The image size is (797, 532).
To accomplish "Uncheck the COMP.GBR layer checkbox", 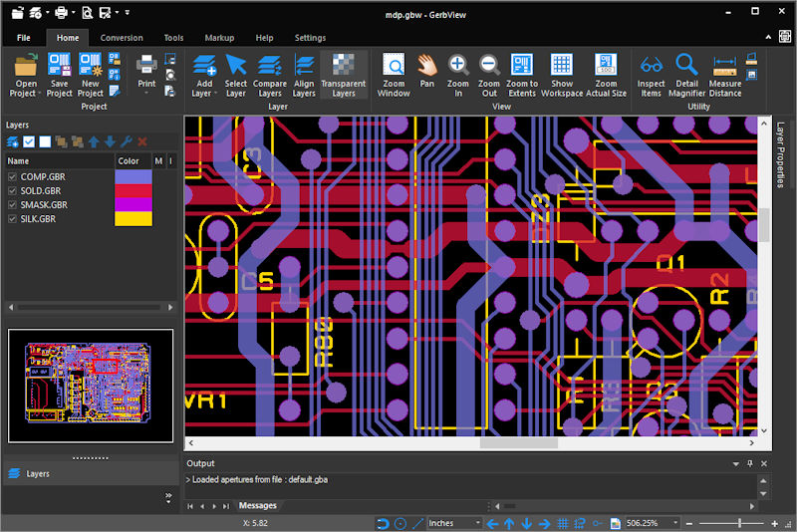I will [13, 176].
